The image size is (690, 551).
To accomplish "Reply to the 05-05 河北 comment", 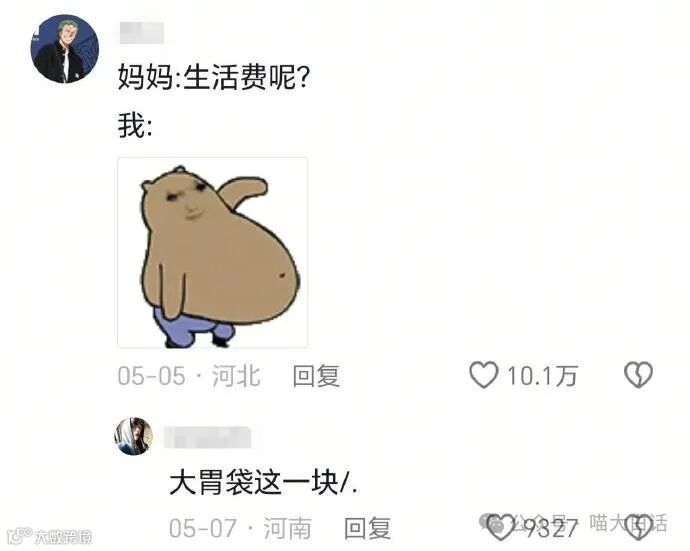I will (316, 376).
